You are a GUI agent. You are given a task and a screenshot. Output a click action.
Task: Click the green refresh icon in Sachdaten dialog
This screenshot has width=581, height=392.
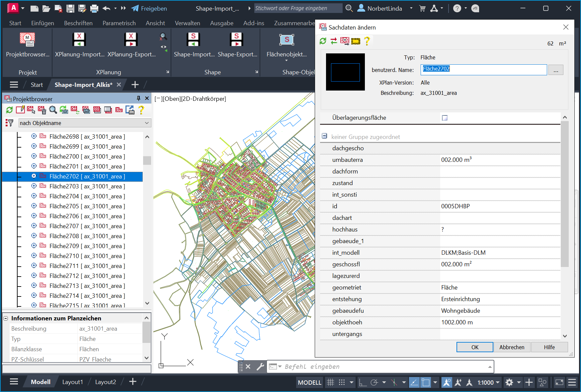point(323,41)
